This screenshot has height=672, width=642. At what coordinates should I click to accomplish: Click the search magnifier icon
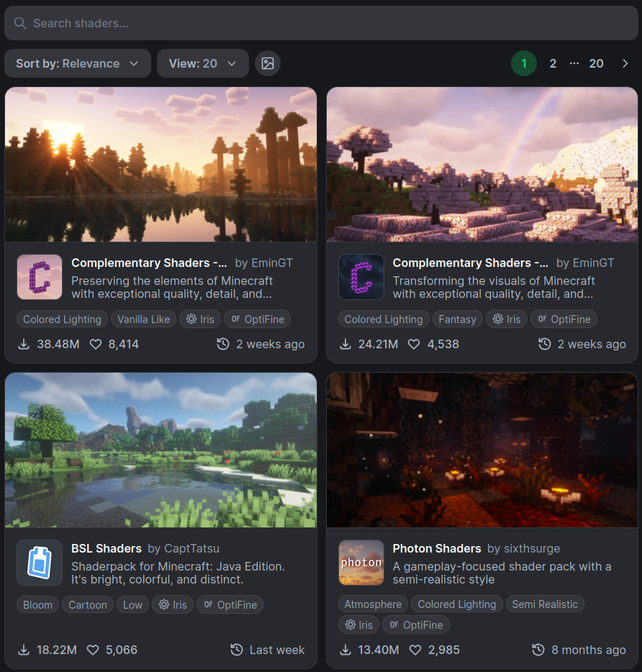[19, 23]
